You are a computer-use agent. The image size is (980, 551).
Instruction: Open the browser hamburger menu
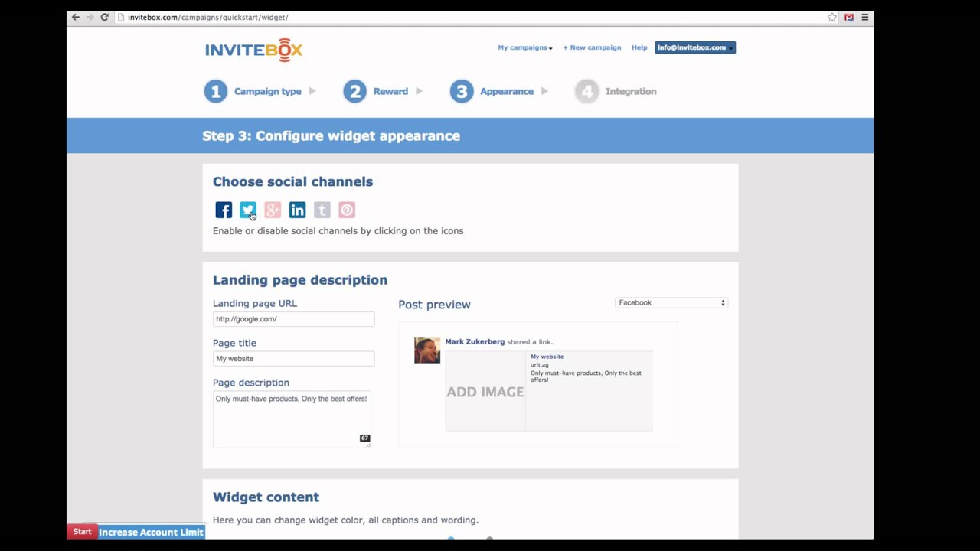pyautogui.click(x=865, y=17)
